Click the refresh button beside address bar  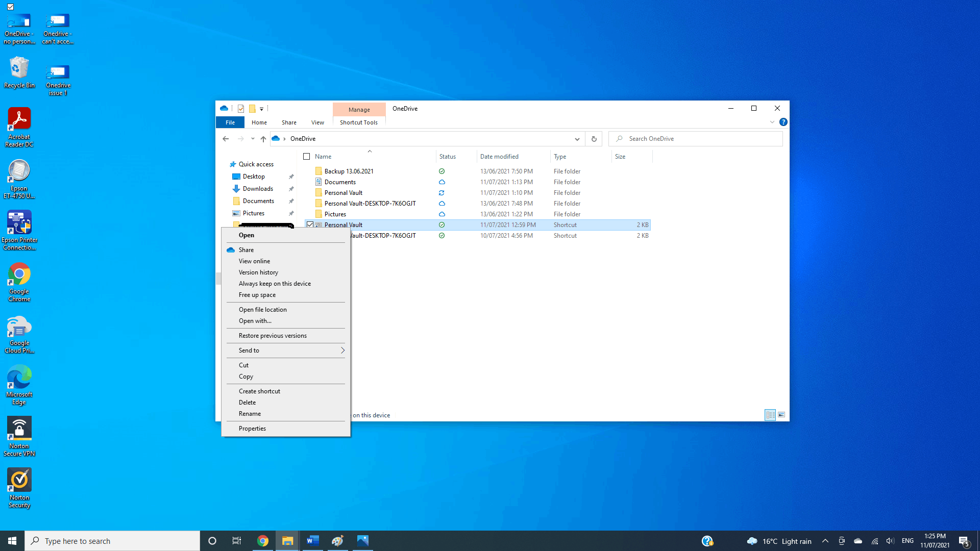[x=594, y=139]
